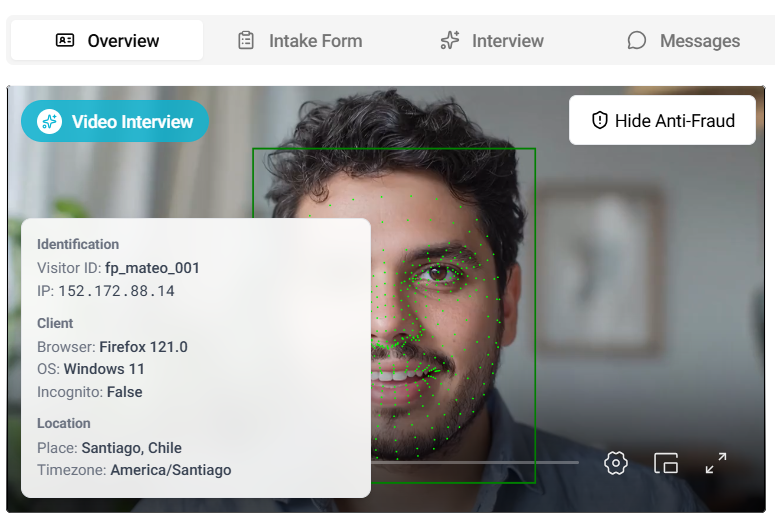Click the chat bubble icon beside Messages
The height and width of the screenshot is (518, 775).
click(x=637, y=41)
